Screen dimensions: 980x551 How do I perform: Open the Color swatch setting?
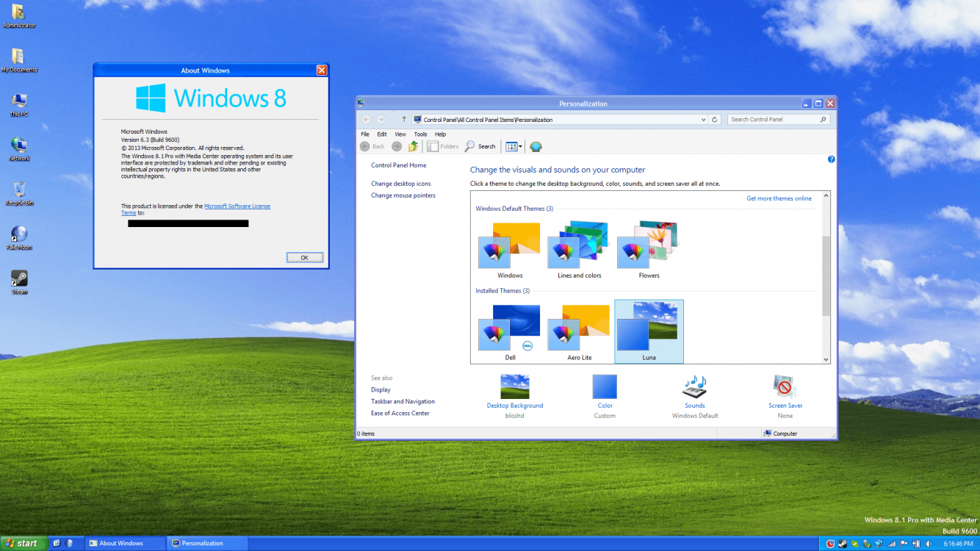point(605,386)
